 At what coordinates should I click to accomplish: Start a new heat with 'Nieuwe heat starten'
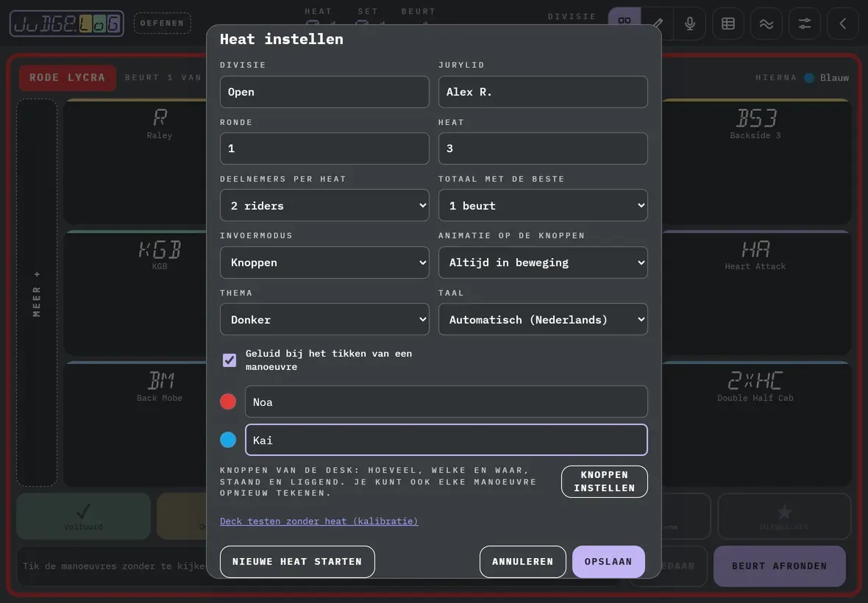[x=297, y=562]
